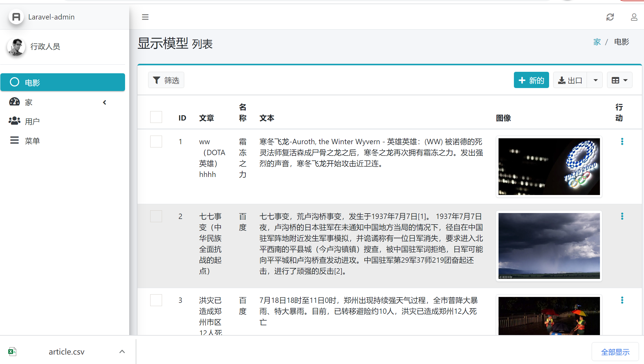This screenshot has width=644, height=364.
Task: Select 用户 in the sidebar
Action: coord(32,121)
